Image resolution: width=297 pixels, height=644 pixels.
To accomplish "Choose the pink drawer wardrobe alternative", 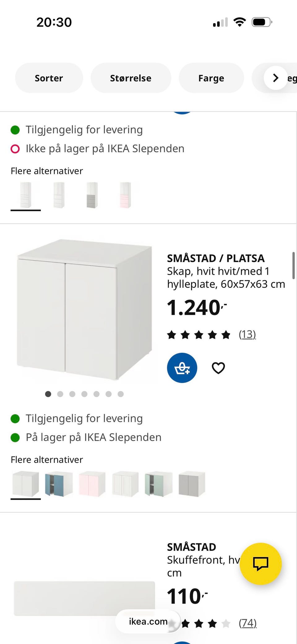I will click(125, 195).
